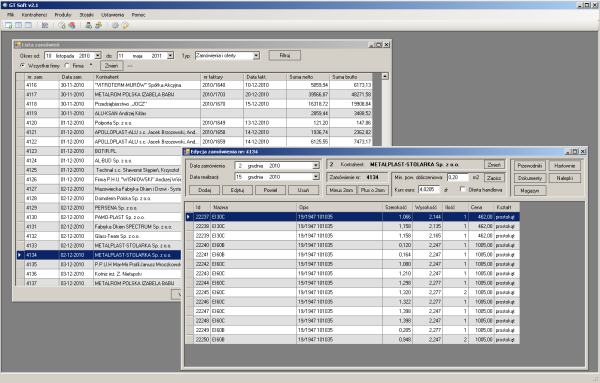The image size is (600, 383).
Task: Click the Magazyn button
Action: coord(530,191)
